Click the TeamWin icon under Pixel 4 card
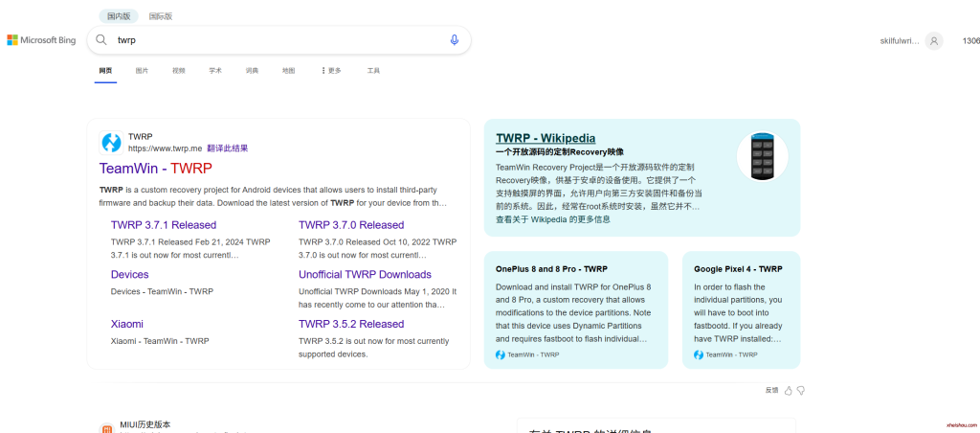Image resolution: width=980 pixels, height=433 pixels. click(698, 354)
